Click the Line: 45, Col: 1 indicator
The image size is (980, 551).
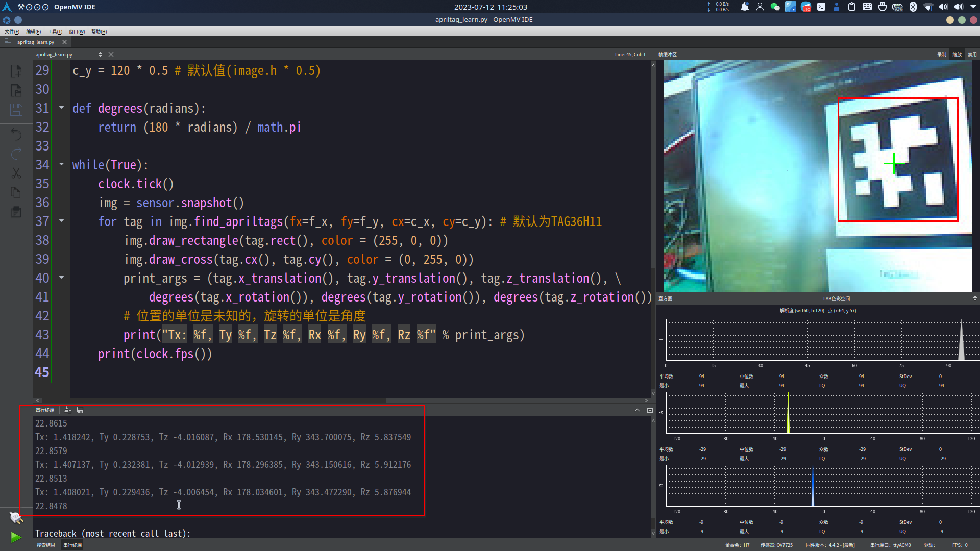point(630,55)
